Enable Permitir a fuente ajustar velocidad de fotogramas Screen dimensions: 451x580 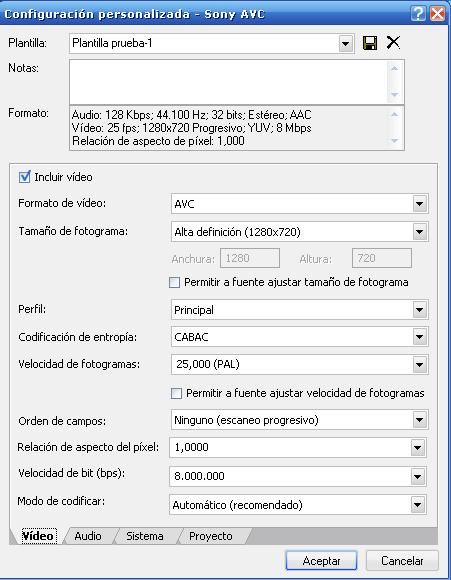tap(176, 393)
